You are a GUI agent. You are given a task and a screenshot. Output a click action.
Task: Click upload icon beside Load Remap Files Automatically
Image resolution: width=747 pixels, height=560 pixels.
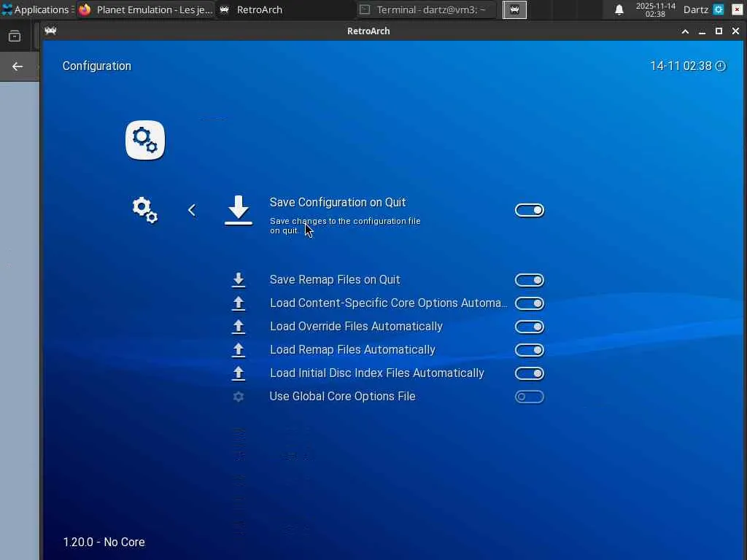239,350
